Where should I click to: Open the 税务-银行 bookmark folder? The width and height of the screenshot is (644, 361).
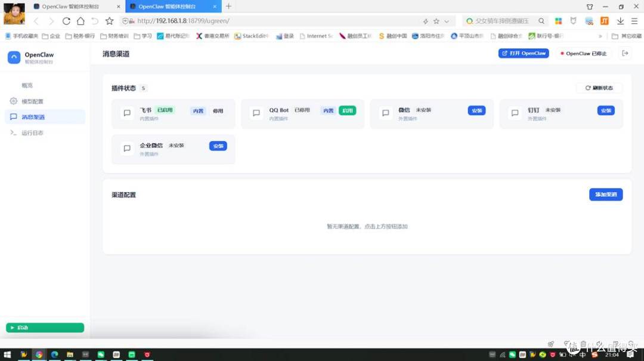[x=80, y=36]
